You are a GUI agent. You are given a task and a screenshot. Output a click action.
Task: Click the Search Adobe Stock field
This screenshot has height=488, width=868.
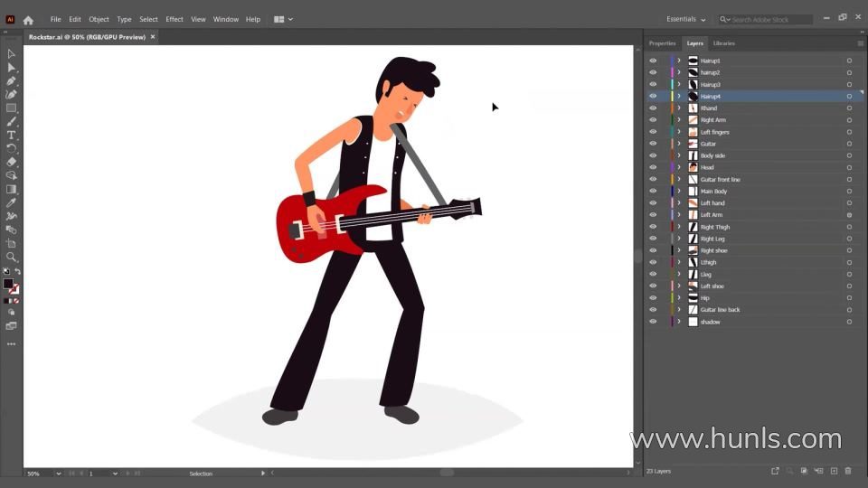[770, 19]
